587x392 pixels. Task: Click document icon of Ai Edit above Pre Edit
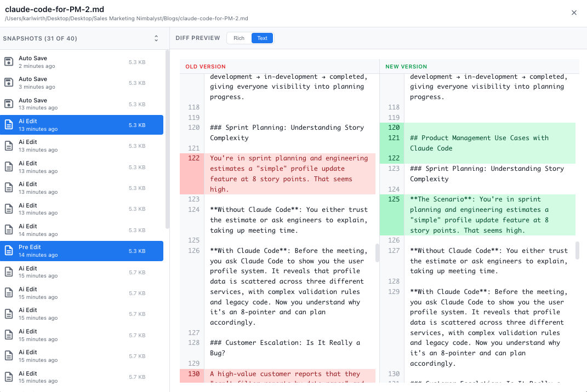[x=9, y=230]
